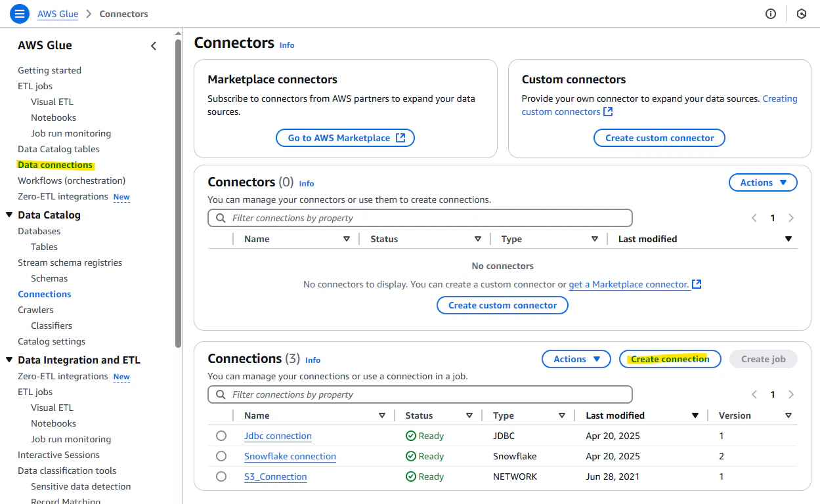Open the hamburger navigation menu
Image resolution: width=820 pixels, height=504 pixels.
tap(20, 13)
